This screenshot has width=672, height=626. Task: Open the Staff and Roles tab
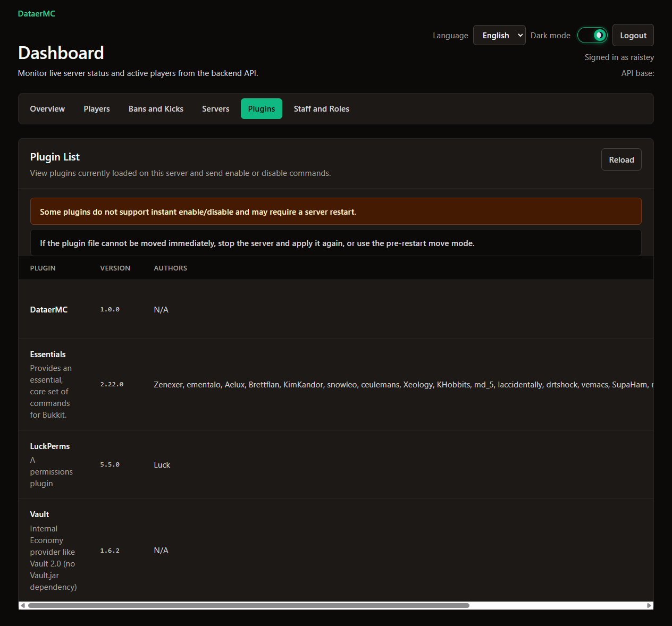point(322,109)
